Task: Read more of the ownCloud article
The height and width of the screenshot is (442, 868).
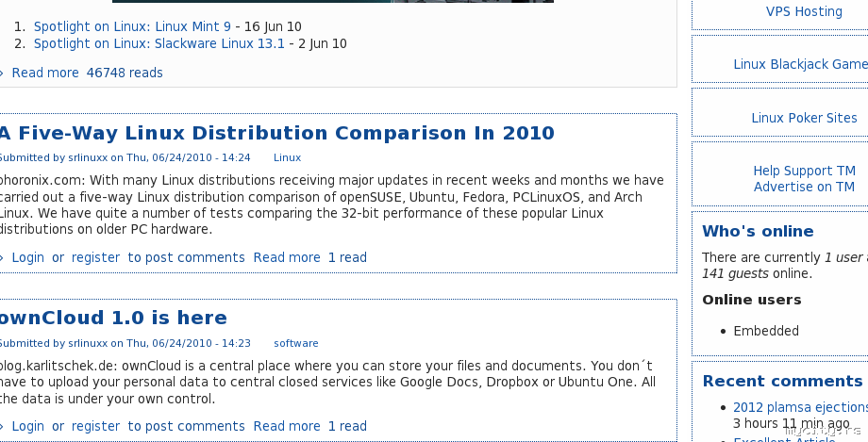Action: point(287,426)
